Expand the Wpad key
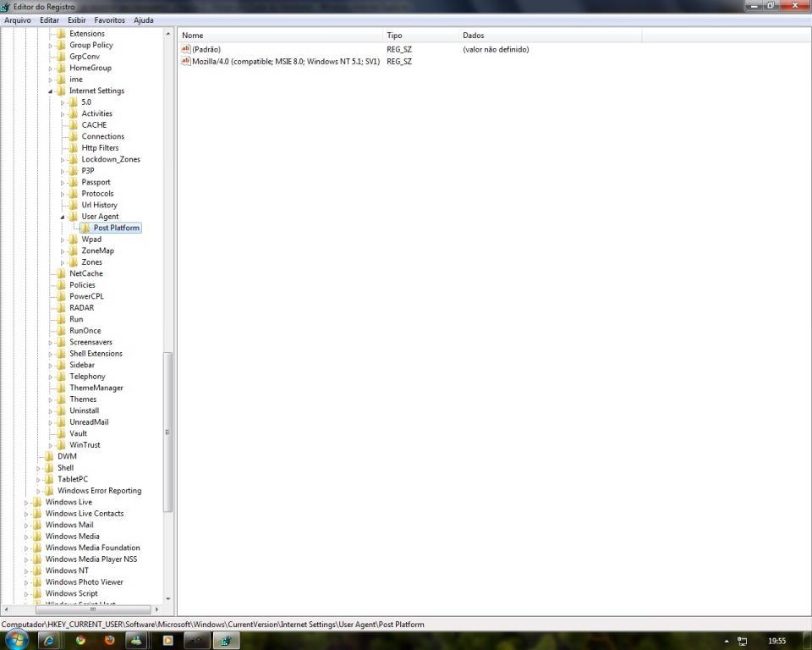The image size is (812, 650). 62,240
